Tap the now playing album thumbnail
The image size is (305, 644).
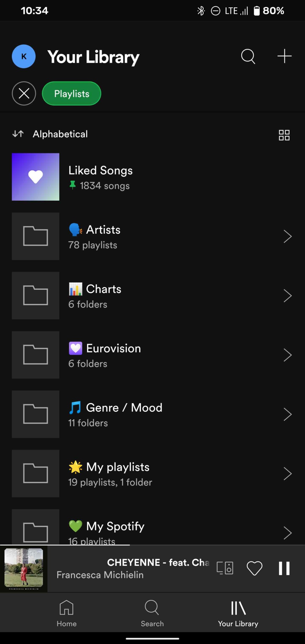point(24,568)
